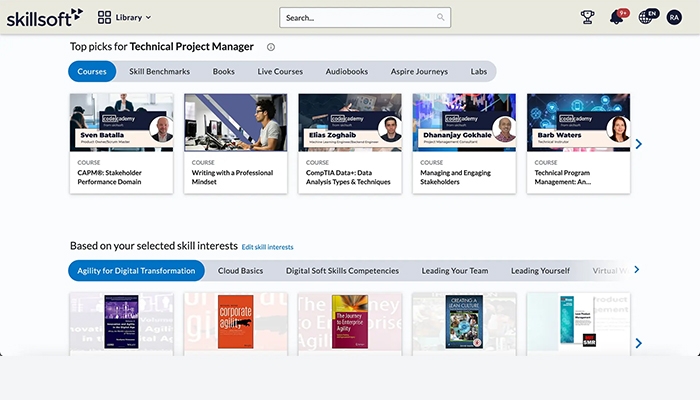Open the SMR product management book cover
The height and width of the screenshot is (400, 700).
tap(579, 321)
